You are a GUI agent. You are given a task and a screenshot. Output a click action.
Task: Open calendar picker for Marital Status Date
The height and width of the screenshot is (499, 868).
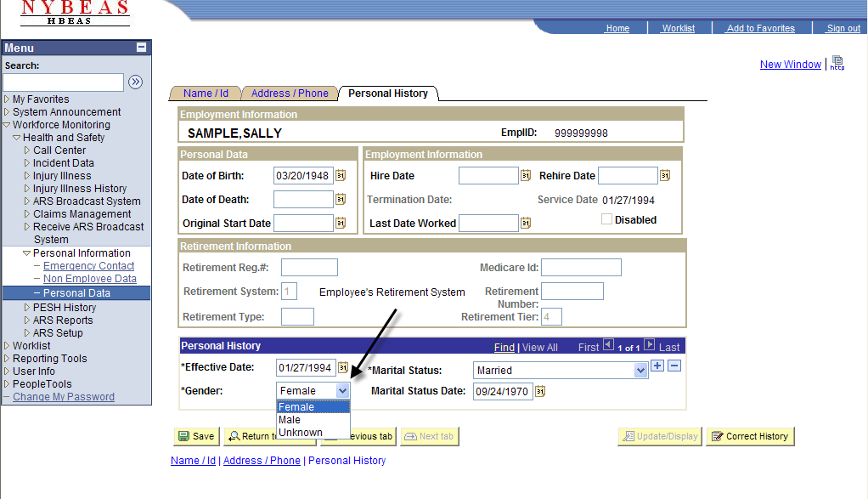(540, 391)
